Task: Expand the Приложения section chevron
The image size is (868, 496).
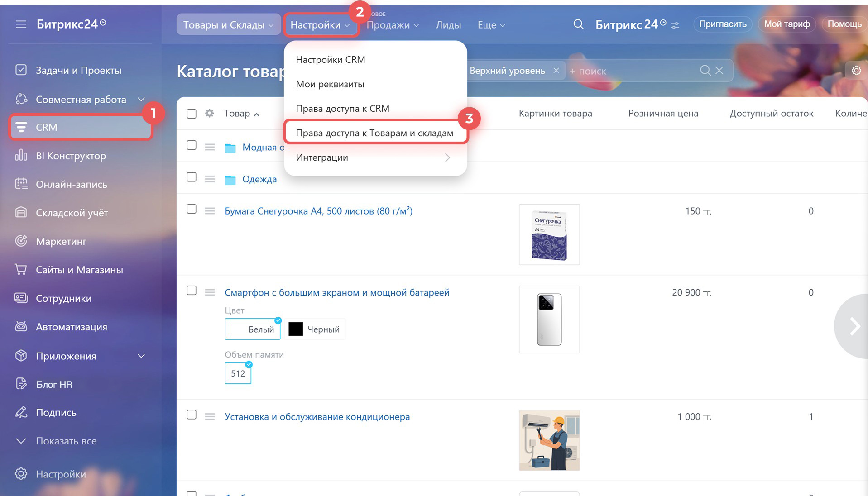Action: 141,356
